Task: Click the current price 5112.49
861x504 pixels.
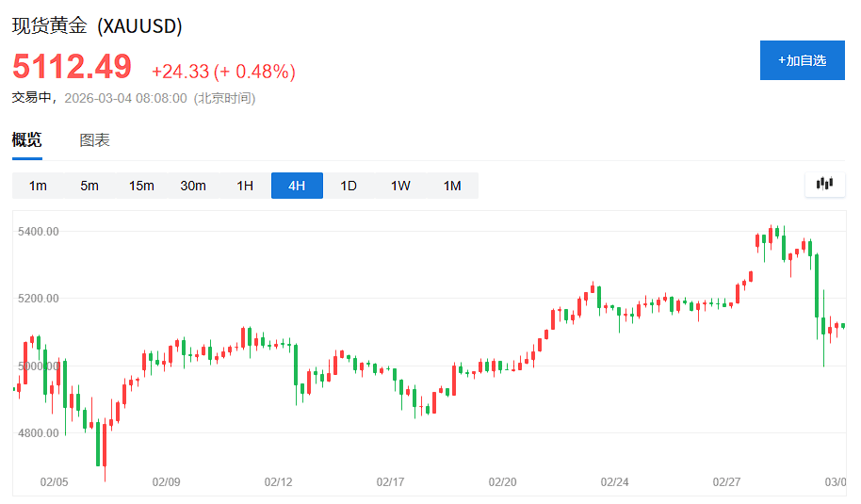Action: point(72,67)
